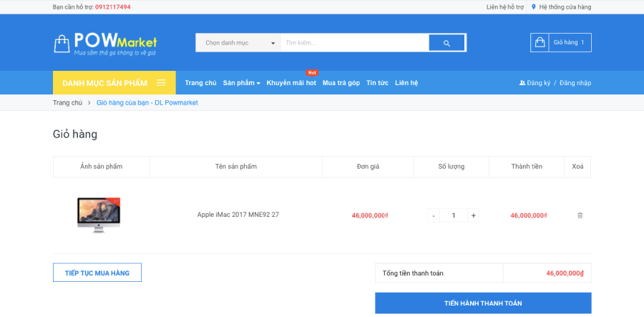
Task: Toggle the hamburger category menu icon
Action: pyautogui.click(x=161, y=82)
